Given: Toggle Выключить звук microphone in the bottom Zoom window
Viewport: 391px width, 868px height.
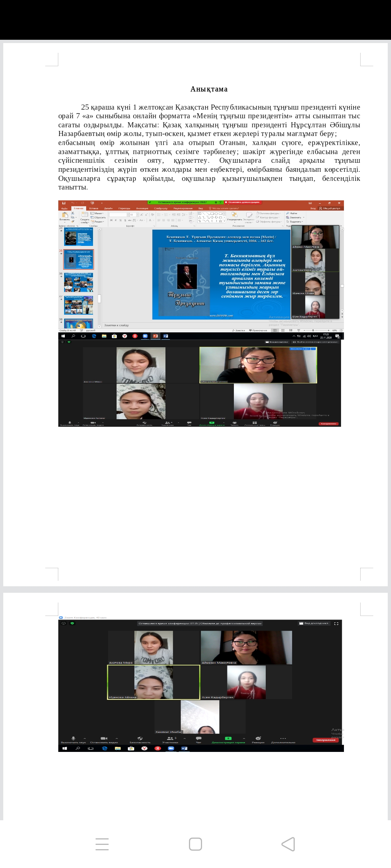Looking at the screenshot, I should coord(73,740).
